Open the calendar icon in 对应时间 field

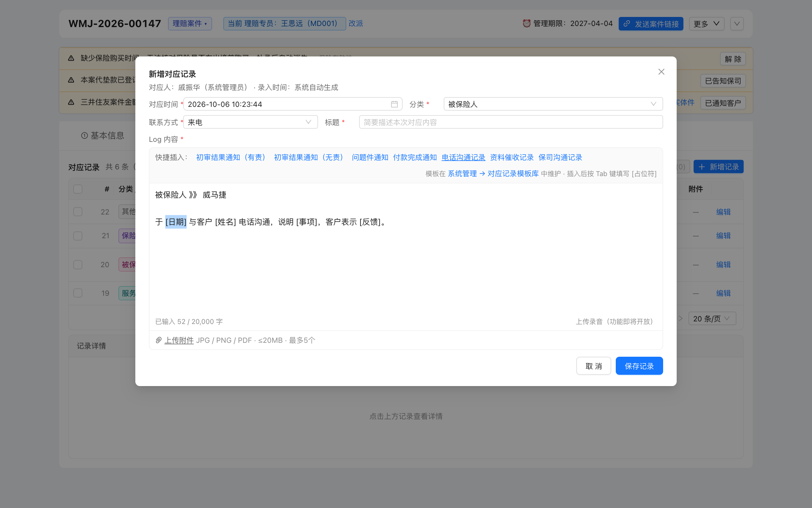394,104
